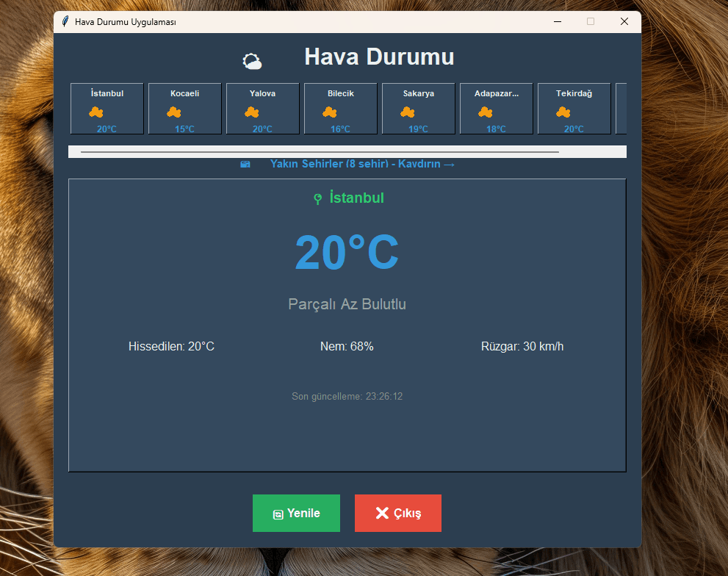
Task: Click the weather icon in the Kocaeli card
Action: point(174,112)
